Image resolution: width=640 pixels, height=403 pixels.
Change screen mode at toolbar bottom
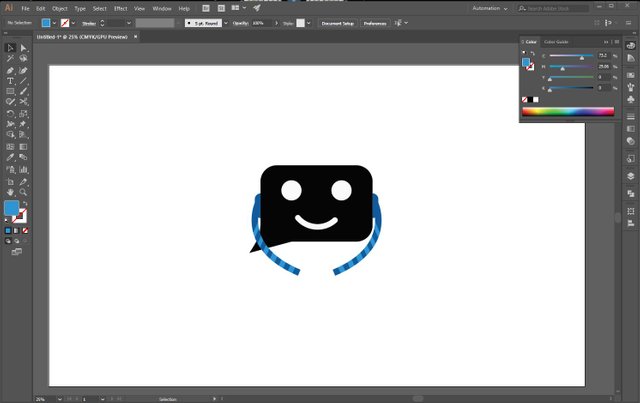click(17, 252)
